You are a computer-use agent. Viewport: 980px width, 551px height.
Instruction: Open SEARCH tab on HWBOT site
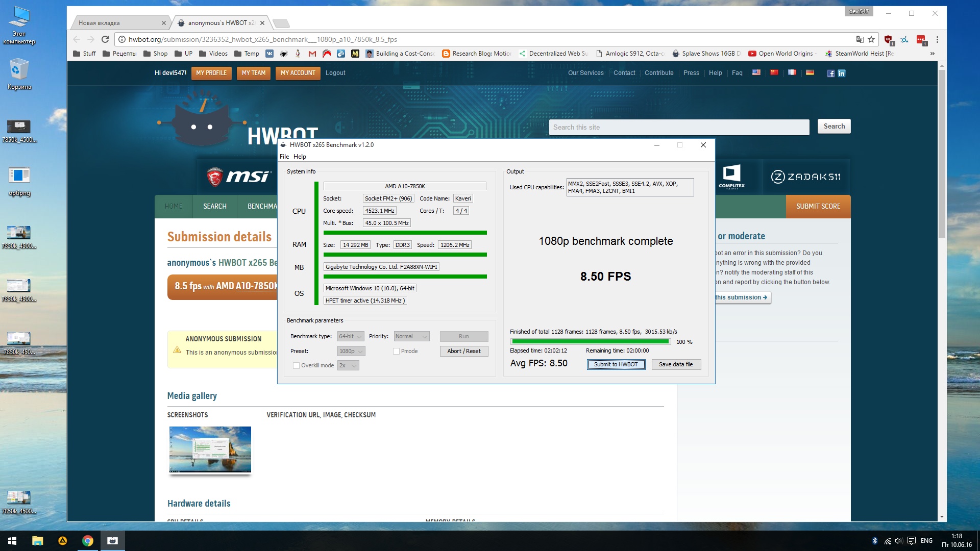tap(215, 206)
